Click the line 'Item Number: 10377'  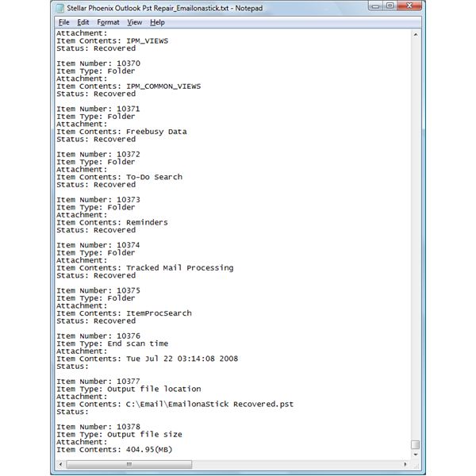pyautogui.click(x=98, y=382)
